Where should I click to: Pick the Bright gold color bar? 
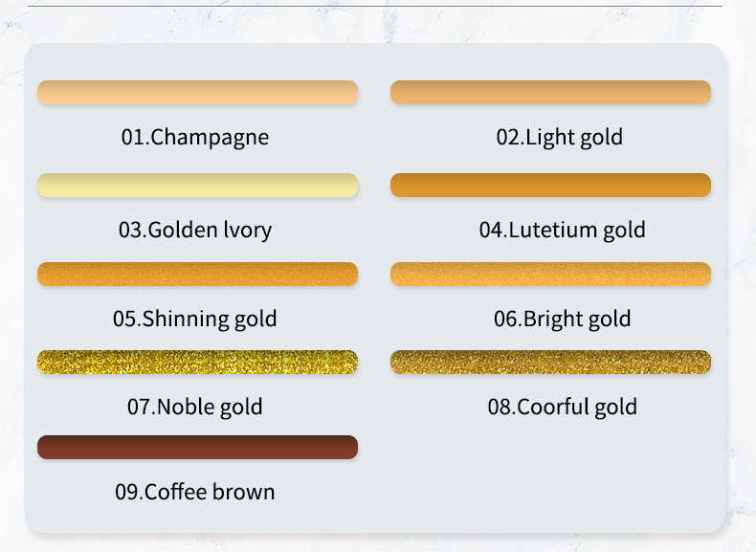click(x=550, y=274)
